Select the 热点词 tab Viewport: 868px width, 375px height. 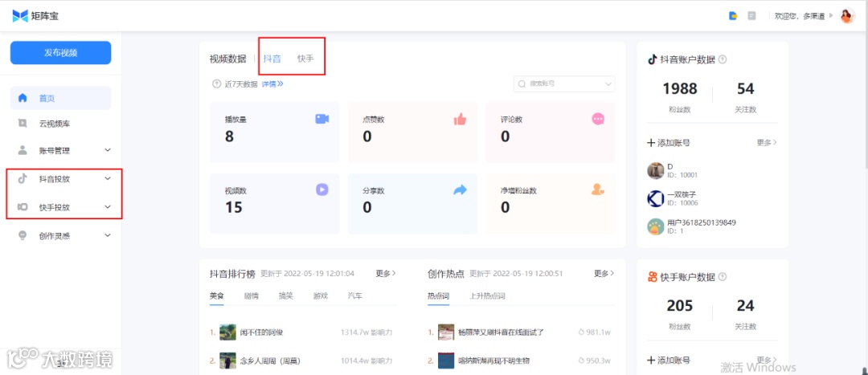pos(439,296)
